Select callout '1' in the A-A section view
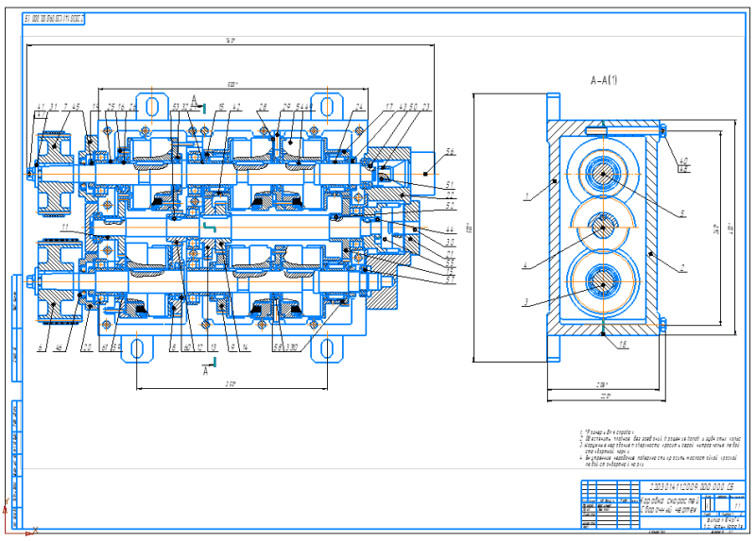Viewport: 756px width, 541px height. [x=527, y=196]
